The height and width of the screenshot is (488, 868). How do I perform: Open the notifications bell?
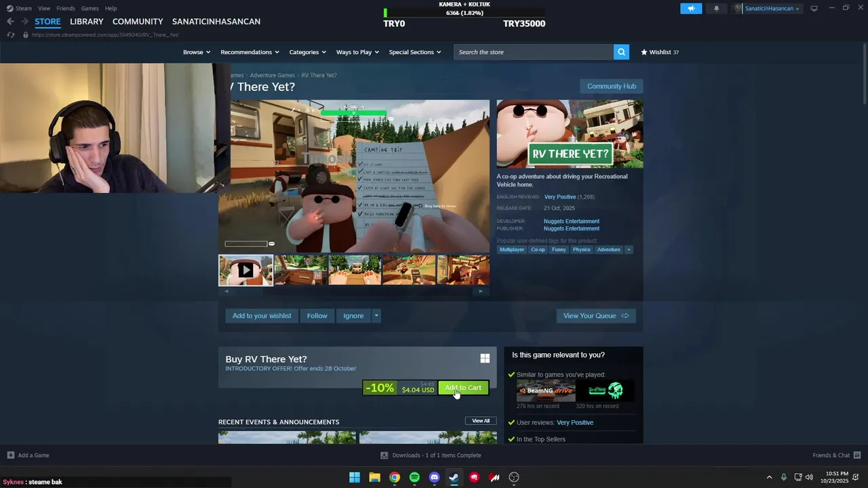tap(716, 8)
